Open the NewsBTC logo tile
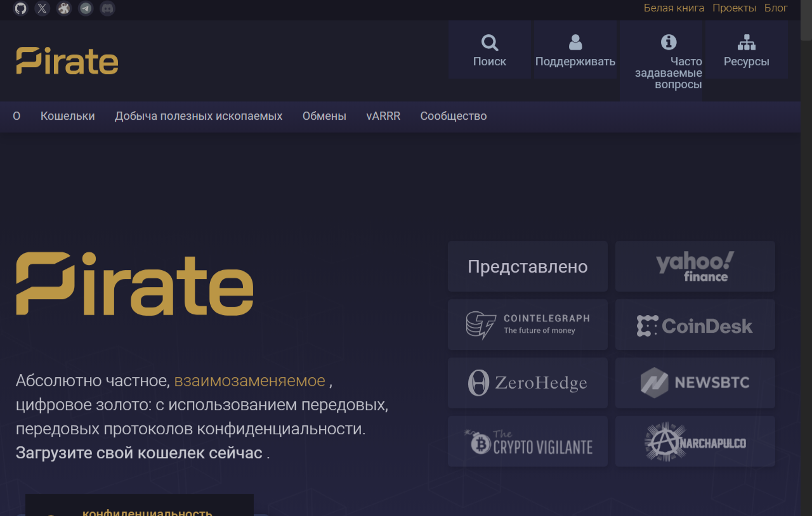 tap(695, 383)
